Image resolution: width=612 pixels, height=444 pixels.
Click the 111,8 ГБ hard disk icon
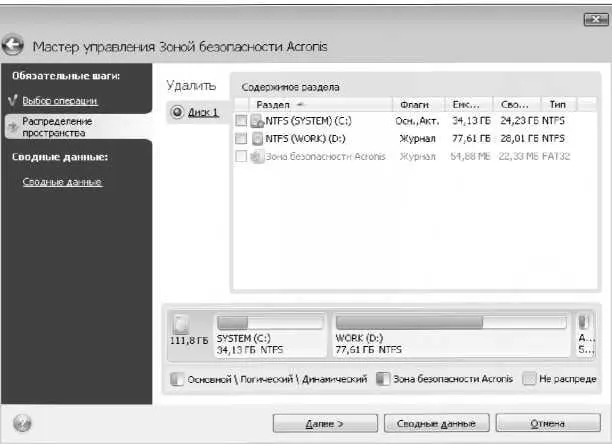coord(181,325)
